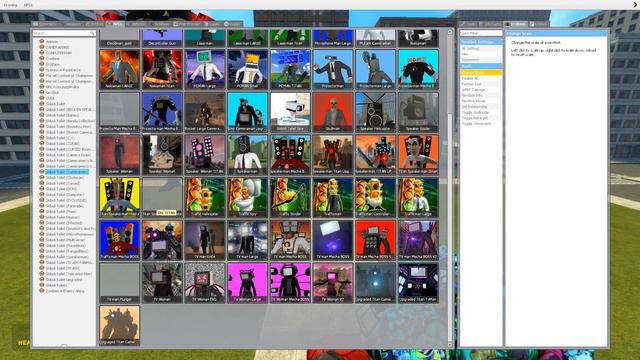
Task: Spawn the PCMAN Small NPC
Action: [248, 69]
